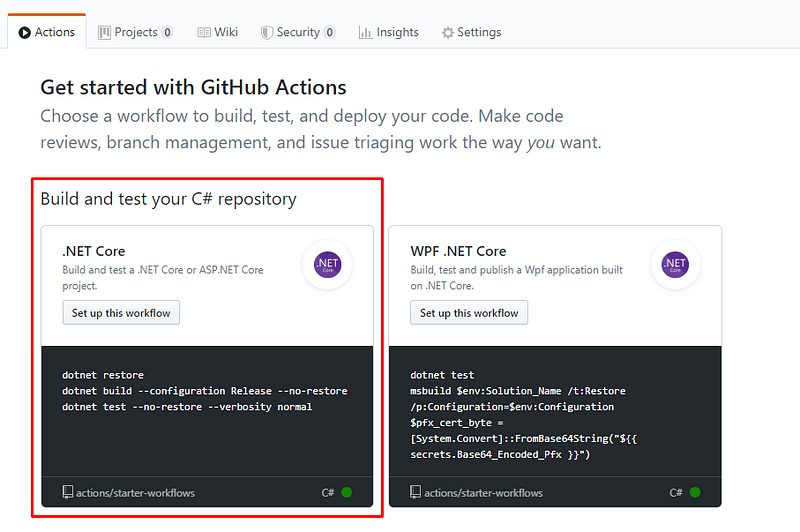
Task: Open actions/starter-workflows link under WPF card
Action: click(x=483, y=492)
